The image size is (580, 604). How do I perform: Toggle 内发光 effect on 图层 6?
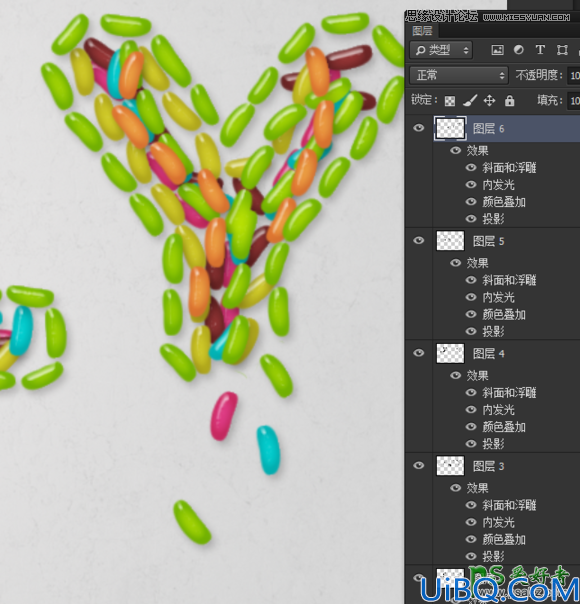471,185
